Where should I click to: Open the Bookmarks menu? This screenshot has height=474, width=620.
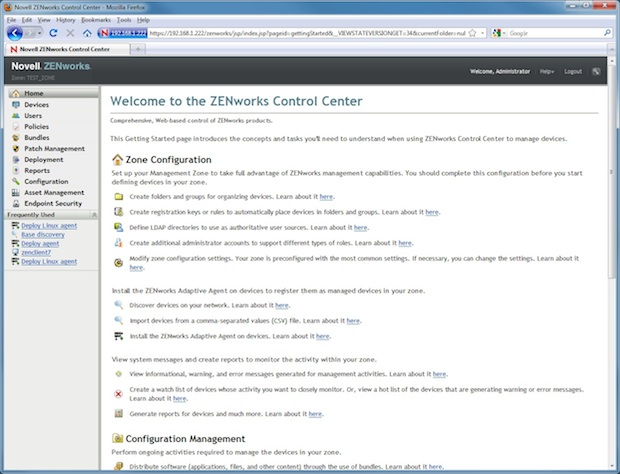pyautogui.click(x=96, y=18)
